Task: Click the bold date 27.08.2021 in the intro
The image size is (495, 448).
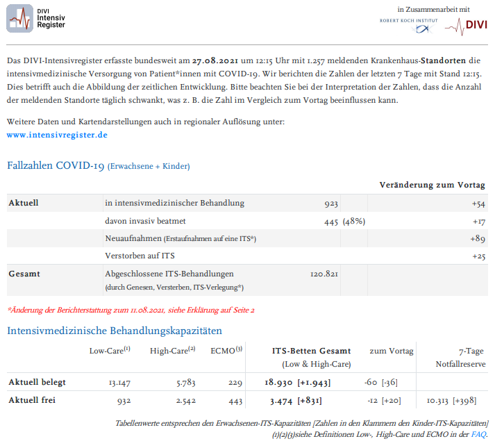Action: click(216, 61)
